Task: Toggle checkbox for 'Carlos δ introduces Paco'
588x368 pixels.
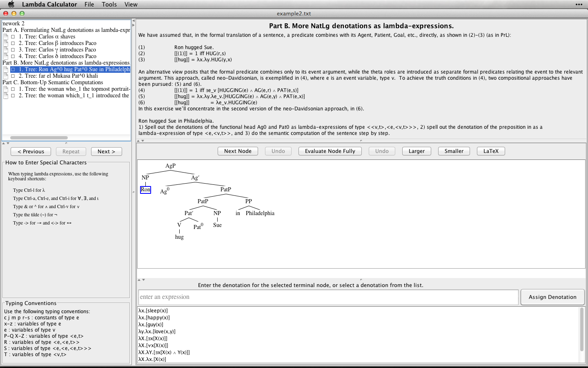Action: point(13,56)
